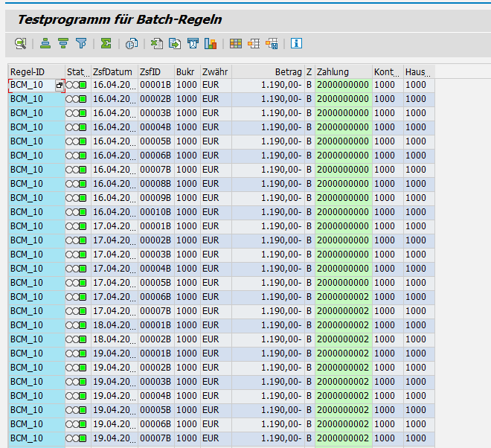Click the first ZsfID cell 00001B

pyautogui.click(x=155, y=85)
